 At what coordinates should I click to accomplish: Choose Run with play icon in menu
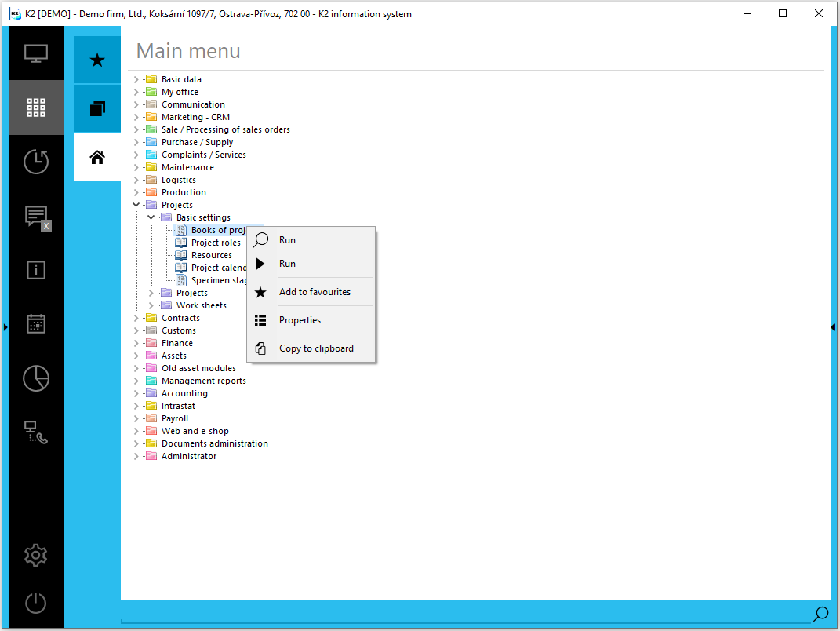coord(311,263)
